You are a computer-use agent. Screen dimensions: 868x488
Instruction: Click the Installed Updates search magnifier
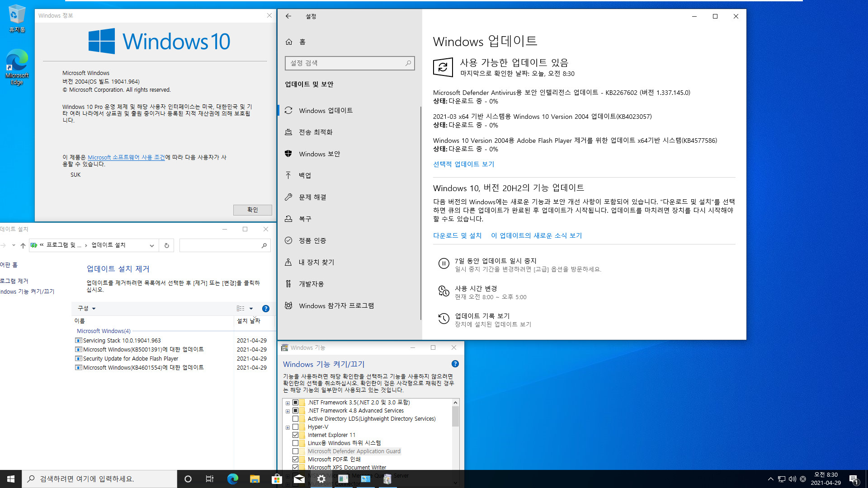pyautogui.click(x=264, y=245)
